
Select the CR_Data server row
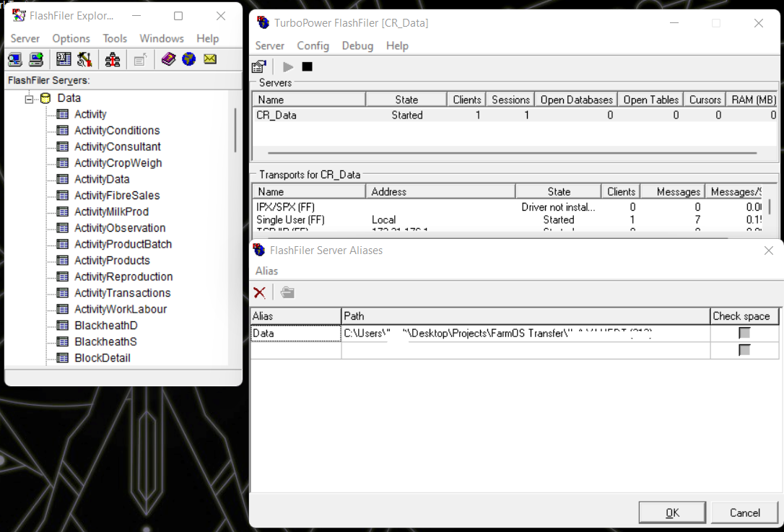[x=515, y=115]
